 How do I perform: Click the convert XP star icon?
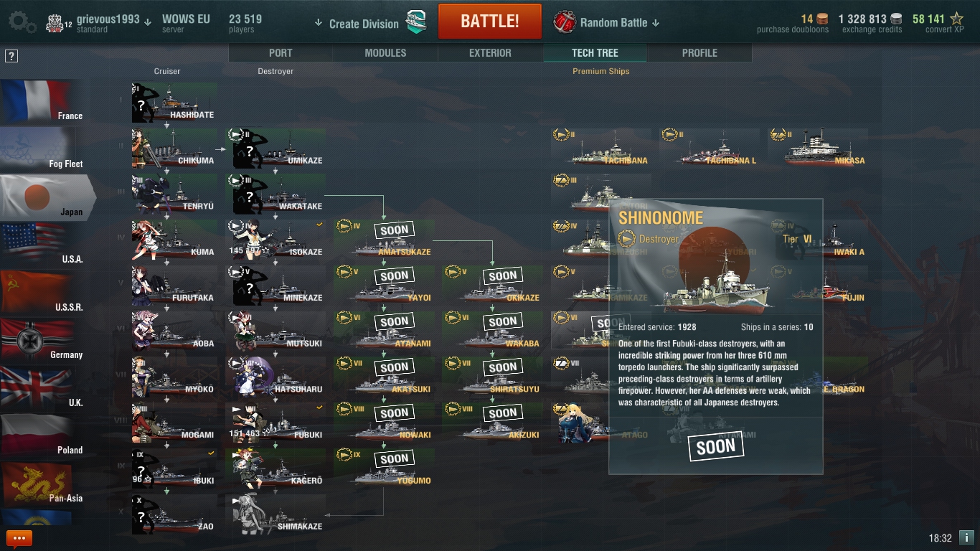956,19
